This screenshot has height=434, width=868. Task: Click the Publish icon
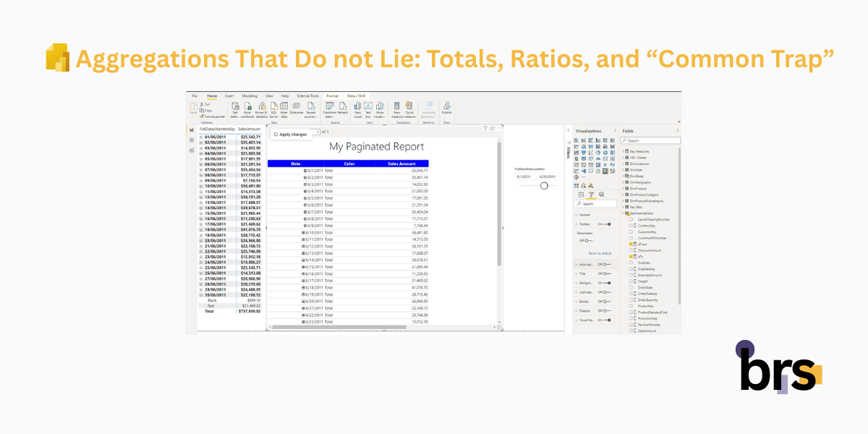446,108
